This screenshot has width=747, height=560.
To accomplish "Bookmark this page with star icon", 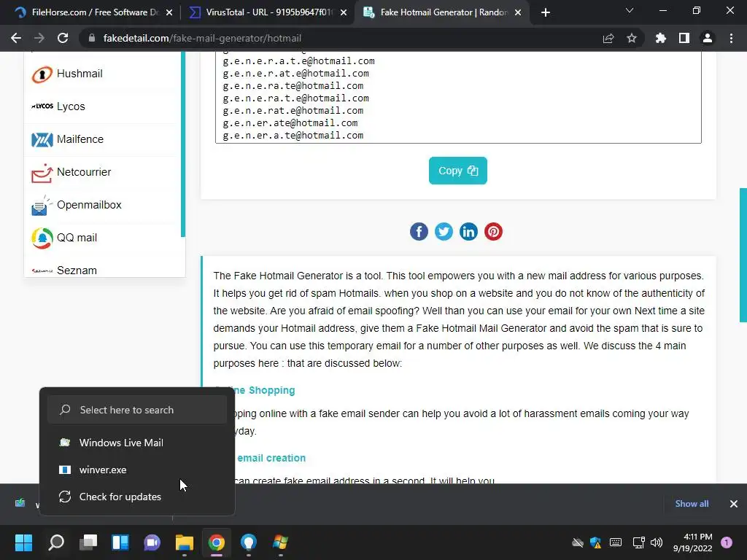I will coord(632,38).
